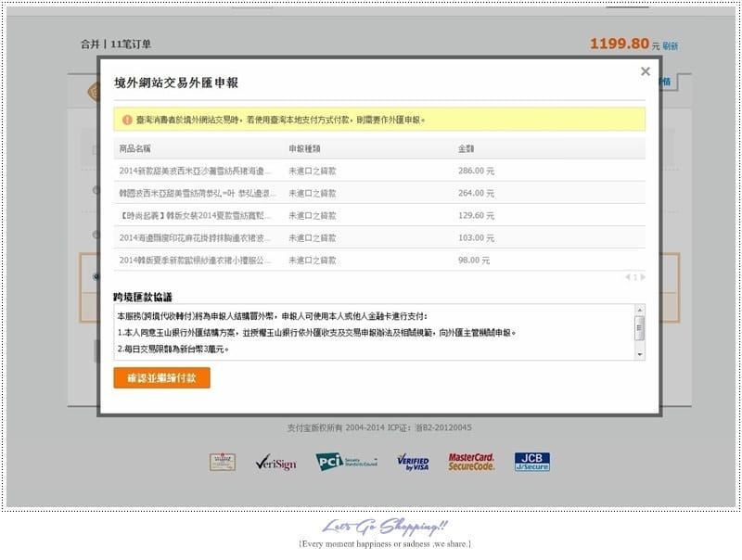Click the yellow notice text about 外匯申報
742x560 pixels.
click(x=281, y=121)
